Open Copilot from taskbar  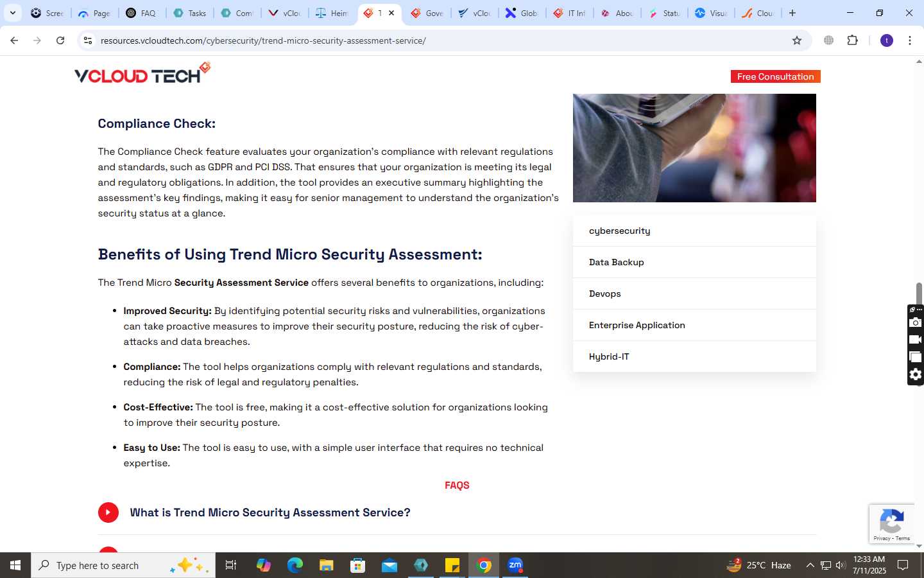point(264,565)
